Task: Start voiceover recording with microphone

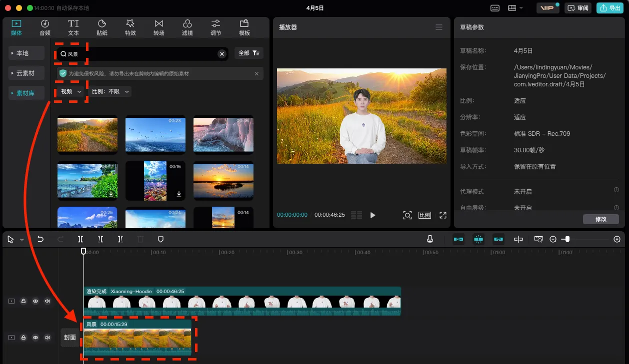Action: (430, 239)
